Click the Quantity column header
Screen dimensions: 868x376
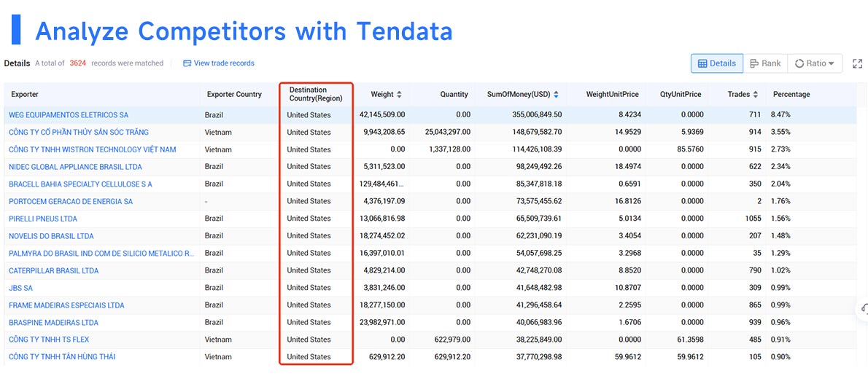(x=454, y=95)
